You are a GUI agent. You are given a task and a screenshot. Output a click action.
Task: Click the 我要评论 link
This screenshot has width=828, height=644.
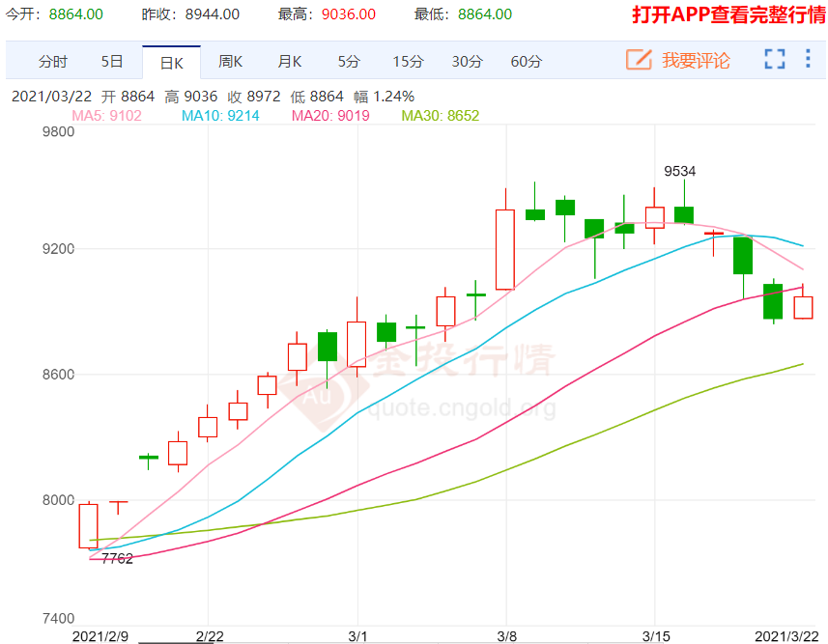pyautogui.click(x=696, y=60)
